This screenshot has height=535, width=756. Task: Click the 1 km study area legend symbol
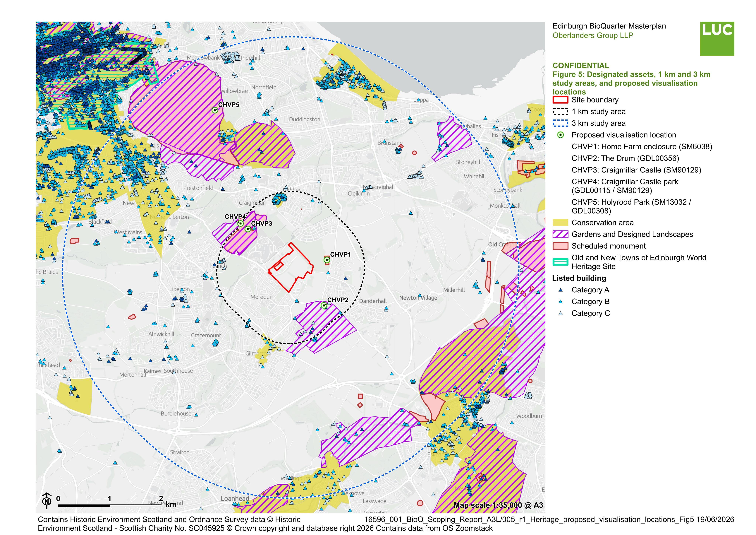click(560, 112)
